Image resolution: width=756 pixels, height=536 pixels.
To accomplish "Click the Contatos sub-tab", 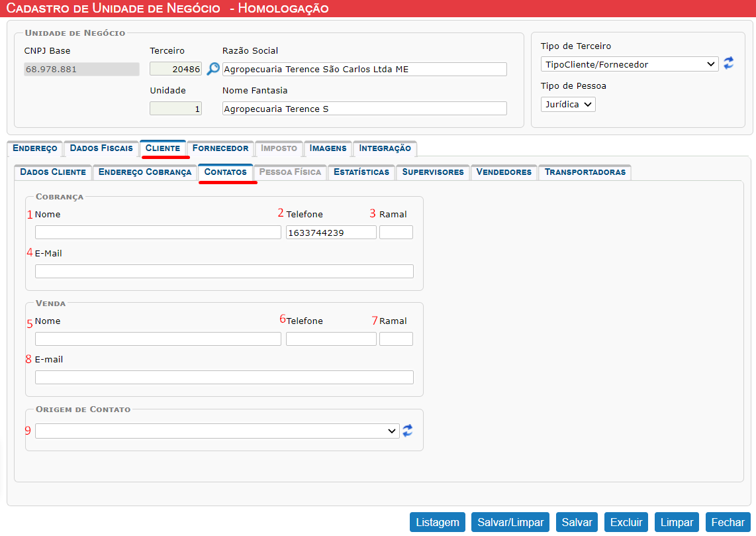I will 225,172.
